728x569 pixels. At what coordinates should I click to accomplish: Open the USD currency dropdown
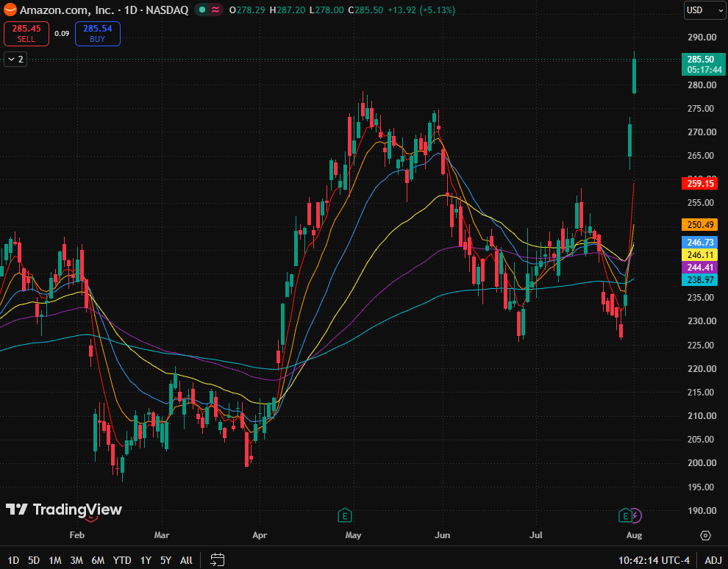click(x=704, y=10)
